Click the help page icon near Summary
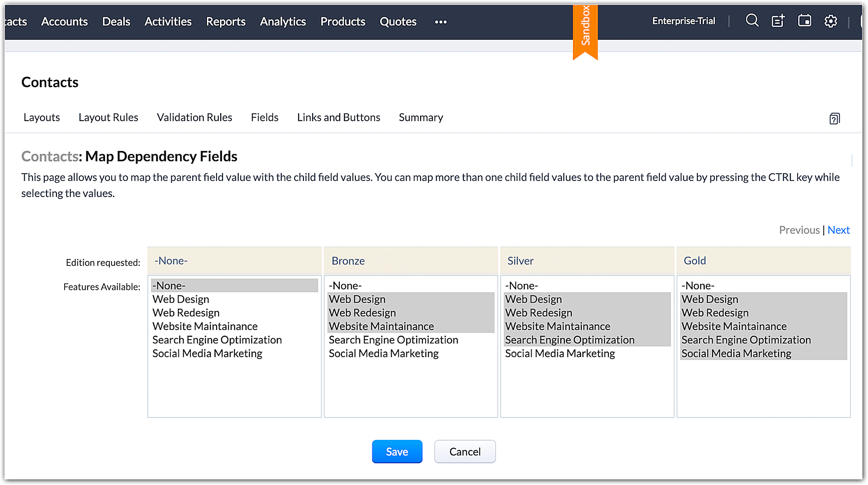Viewport: 868px width, 485px height. [834, 119]
